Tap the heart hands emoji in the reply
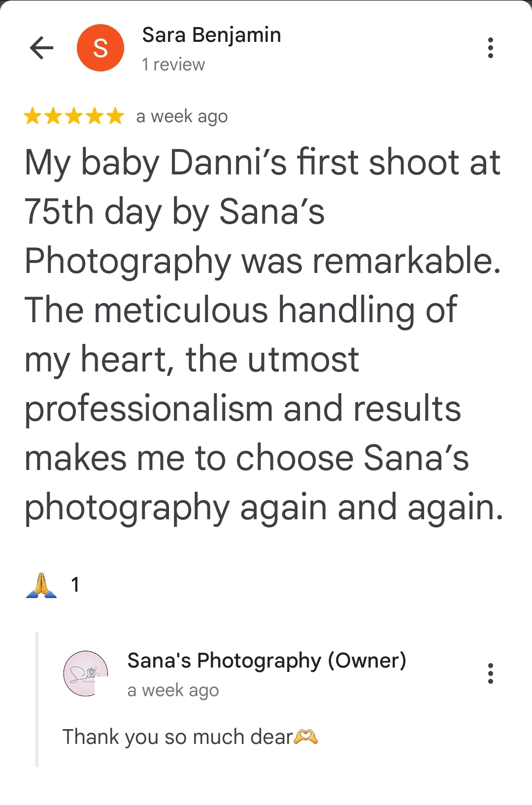The image size is (532, 805). (x=306, y=737)
